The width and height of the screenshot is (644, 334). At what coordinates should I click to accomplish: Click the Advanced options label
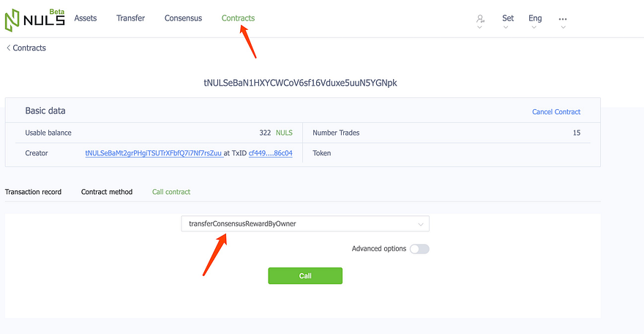point(378,248)
